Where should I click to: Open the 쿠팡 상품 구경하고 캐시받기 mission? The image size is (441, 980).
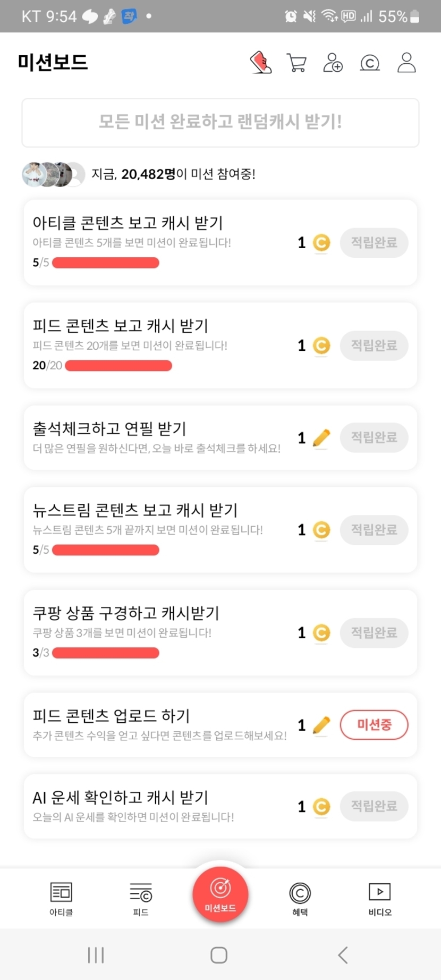click(x=126, y=613)
